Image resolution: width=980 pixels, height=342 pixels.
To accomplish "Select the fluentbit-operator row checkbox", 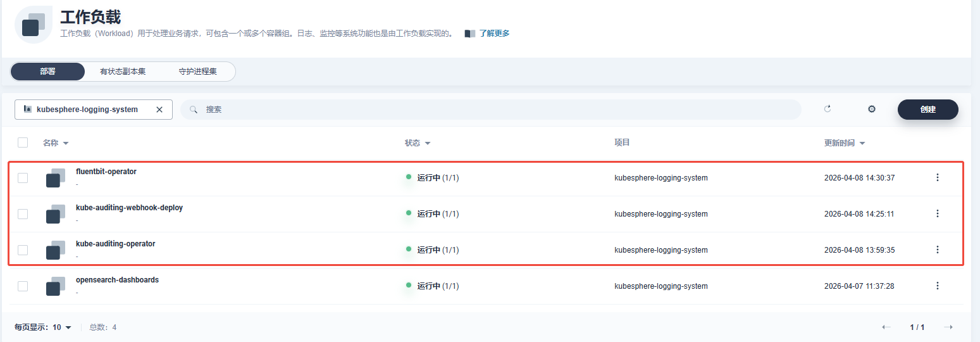I will pyautogui.click(x=23, y=178).
